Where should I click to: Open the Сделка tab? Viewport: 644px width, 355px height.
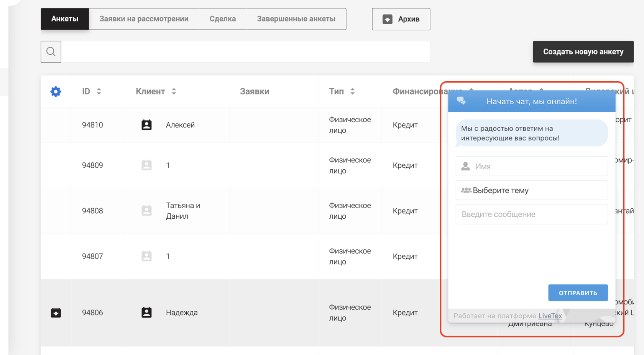(222, 19)
